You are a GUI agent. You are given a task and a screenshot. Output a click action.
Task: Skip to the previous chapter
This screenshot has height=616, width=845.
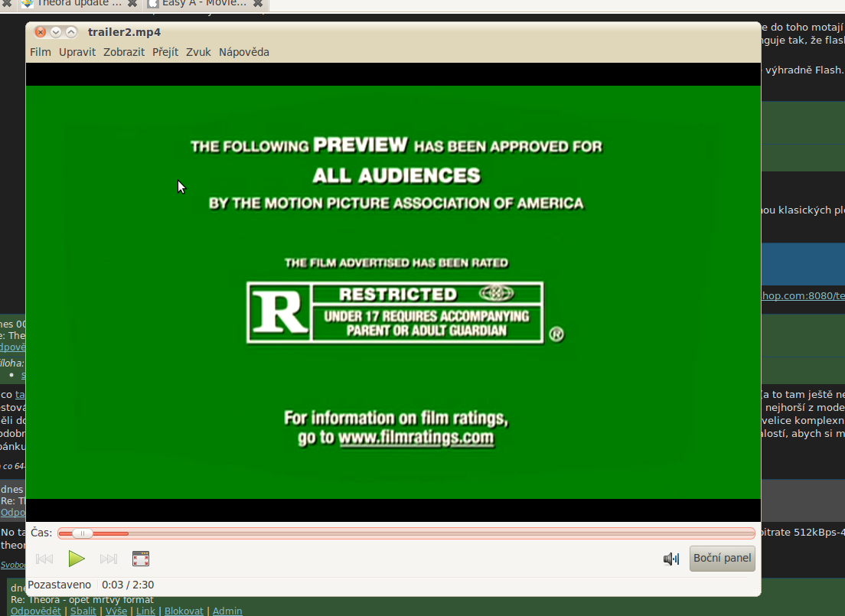click(x=44, y=559)
